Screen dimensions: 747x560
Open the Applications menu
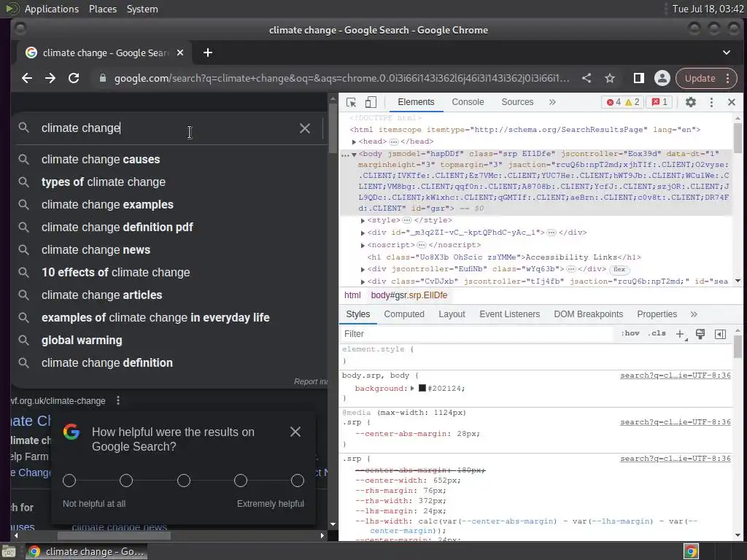coord(52,9)
